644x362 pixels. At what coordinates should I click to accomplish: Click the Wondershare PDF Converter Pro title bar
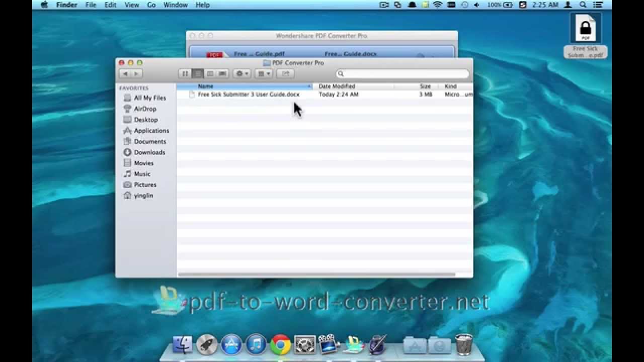[322, 36]
